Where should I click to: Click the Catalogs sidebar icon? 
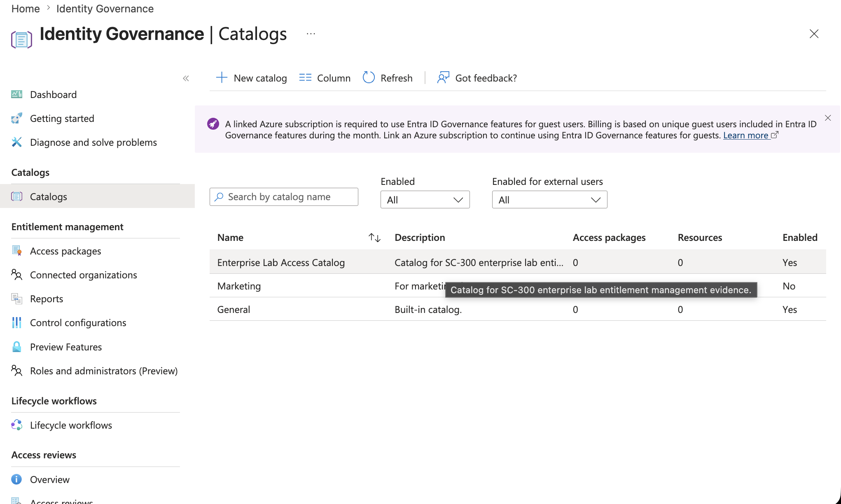point(16,196)
